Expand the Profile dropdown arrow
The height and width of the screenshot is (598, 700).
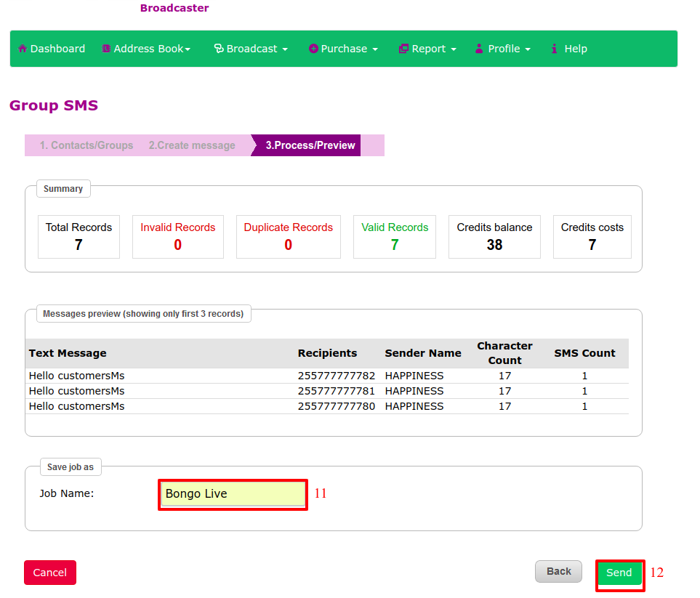pyautogui.click(x=528, y=49)
